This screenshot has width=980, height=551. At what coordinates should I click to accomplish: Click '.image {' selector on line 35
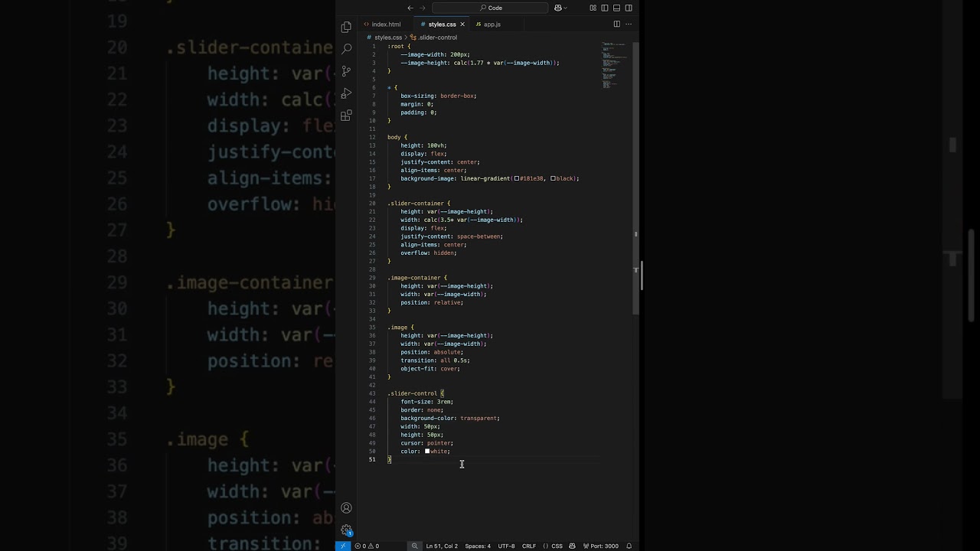(400, 328)
